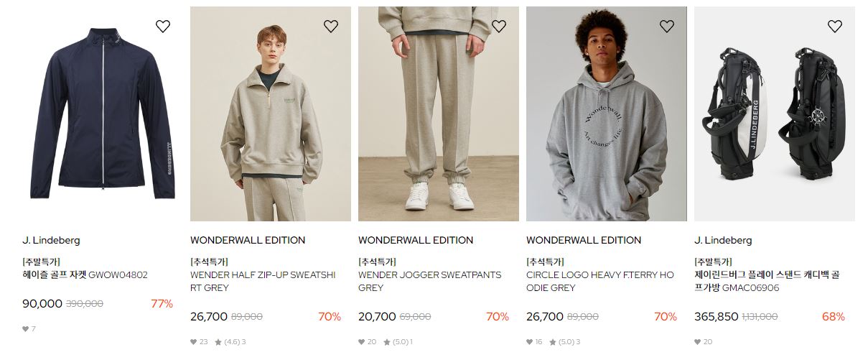Click the 4.6 star rating under the sweatshirt
Screen dimensions: 868x360
point(229,342)
